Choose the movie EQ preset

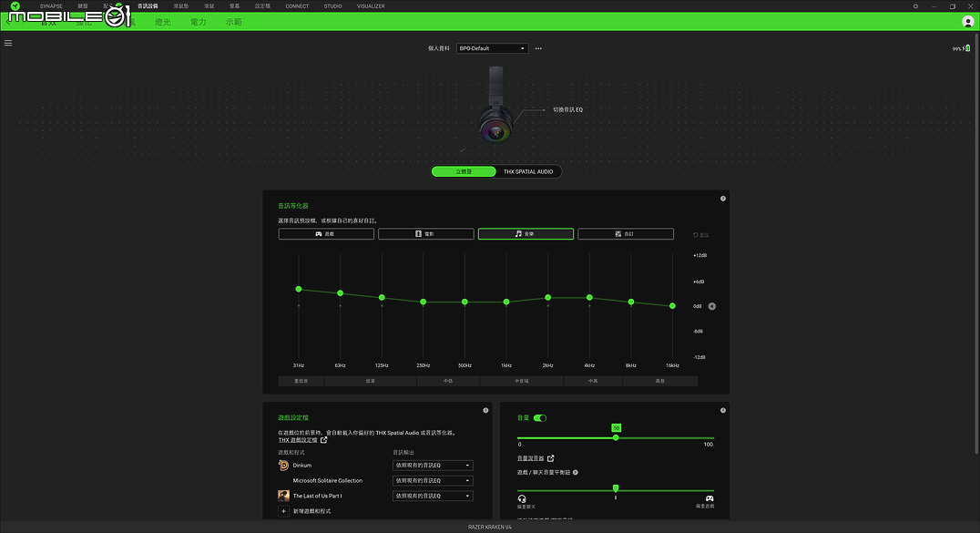426,234
